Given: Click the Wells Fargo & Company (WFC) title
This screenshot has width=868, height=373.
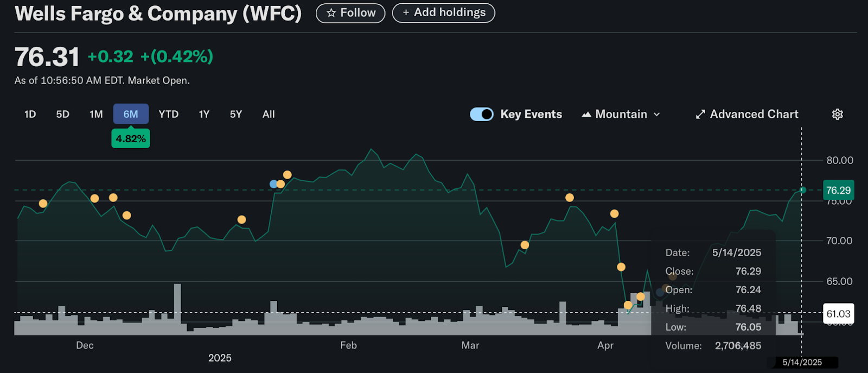Looking at the screenshot, I should point(158,14).
